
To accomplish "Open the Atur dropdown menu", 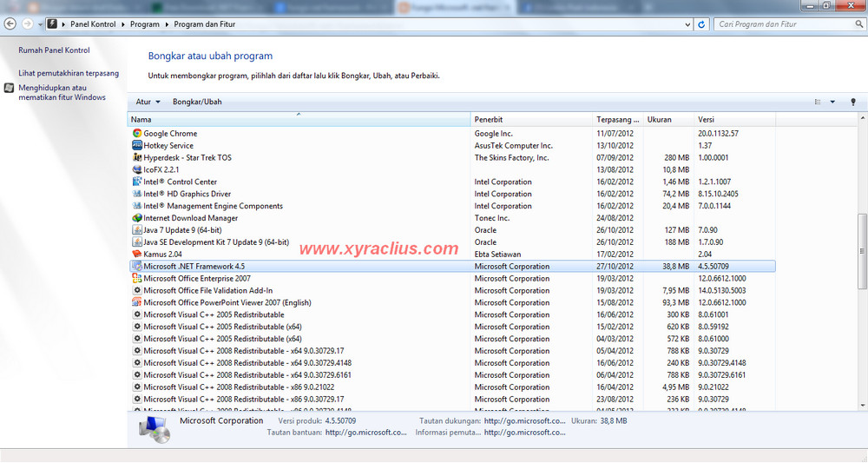I will coord(148,102).
